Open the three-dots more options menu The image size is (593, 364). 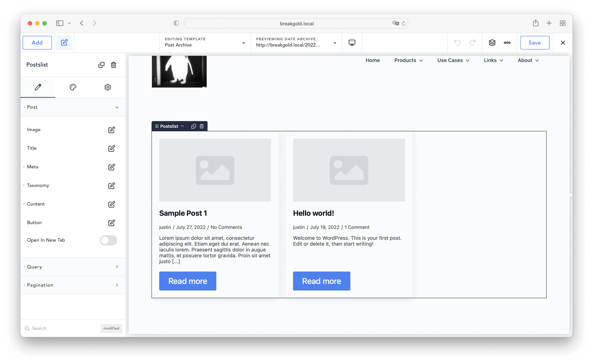(507, 43)
